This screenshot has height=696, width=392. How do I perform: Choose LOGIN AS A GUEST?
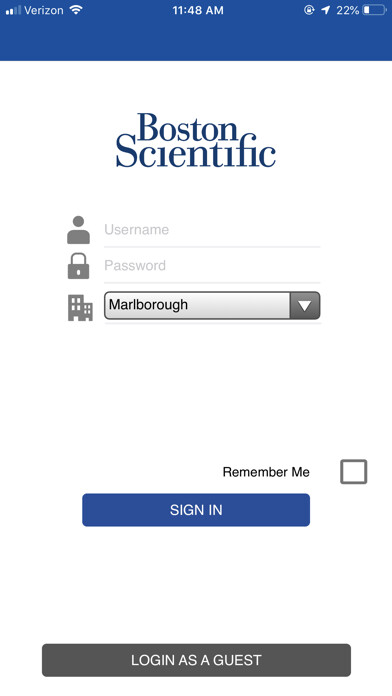[196, 660]
